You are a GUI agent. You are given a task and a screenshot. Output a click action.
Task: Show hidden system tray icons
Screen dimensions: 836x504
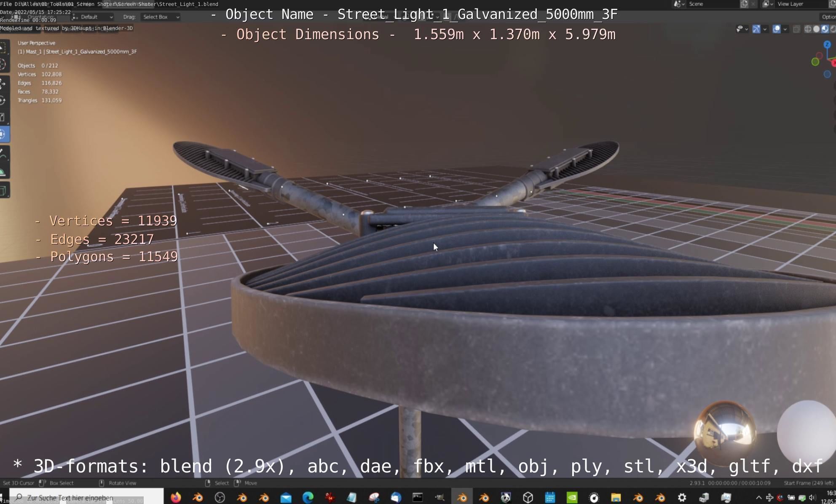coord(759,498)
